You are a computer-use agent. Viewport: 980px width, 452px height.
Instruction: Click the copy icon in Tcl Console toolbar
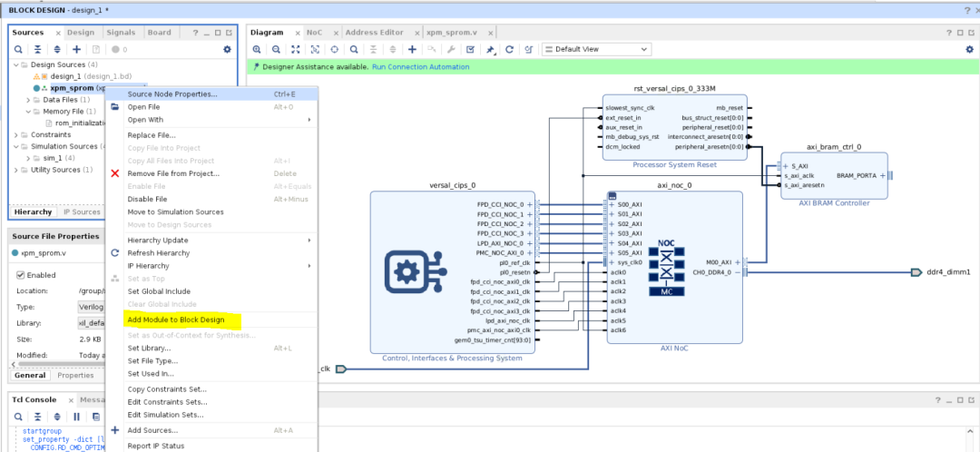pyautogui.click(x=96, y=417)
